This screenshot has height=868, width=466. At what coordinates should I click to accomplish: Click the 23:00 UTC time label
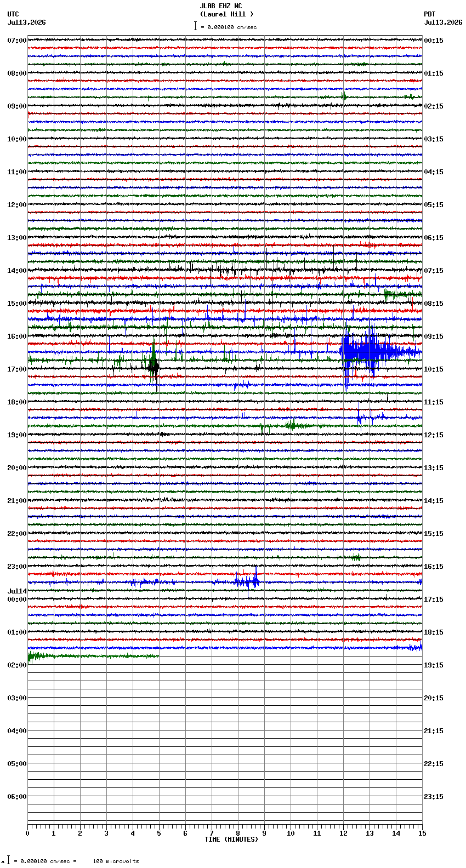[17, 567]
